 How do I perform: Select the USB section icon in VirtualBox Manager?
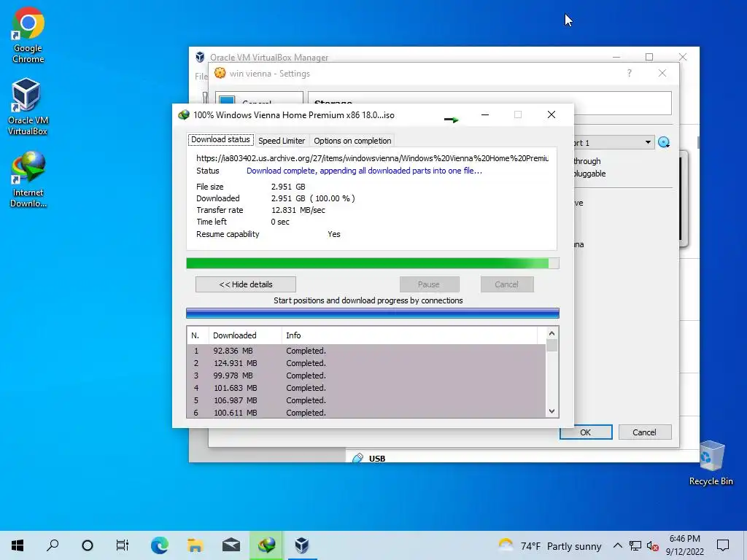pyautogui.click(x=357, y=458)
